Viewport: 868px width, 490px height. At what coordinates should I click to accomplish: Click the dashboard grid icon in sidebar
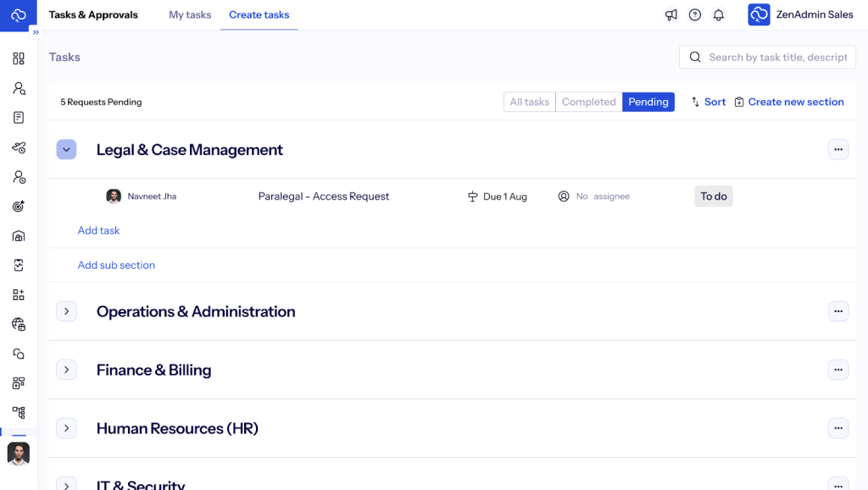(19, 58)
